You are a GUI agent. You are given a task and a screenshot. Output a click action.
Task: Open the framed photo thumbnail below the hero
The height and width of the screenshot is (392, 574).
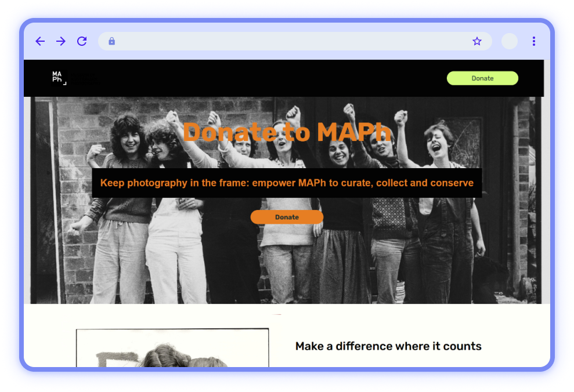click(172, 348)
